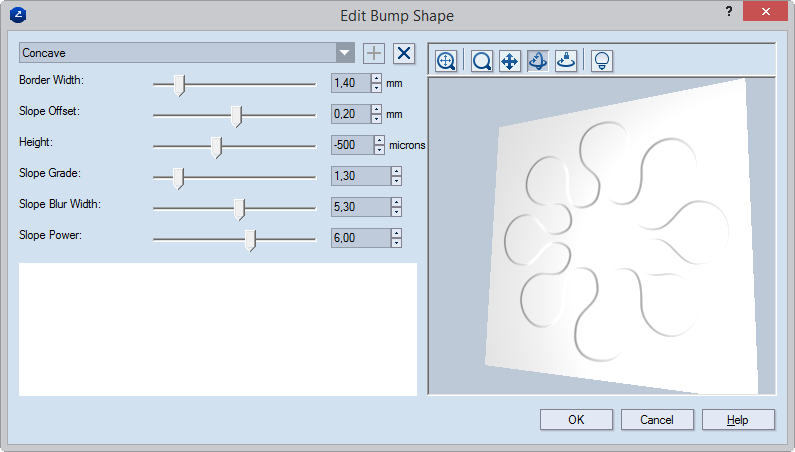Image resolution: width=795 pixels, height=452 pixels.
Task: Select the zoom magnifier tool
Action: (481, 61)
